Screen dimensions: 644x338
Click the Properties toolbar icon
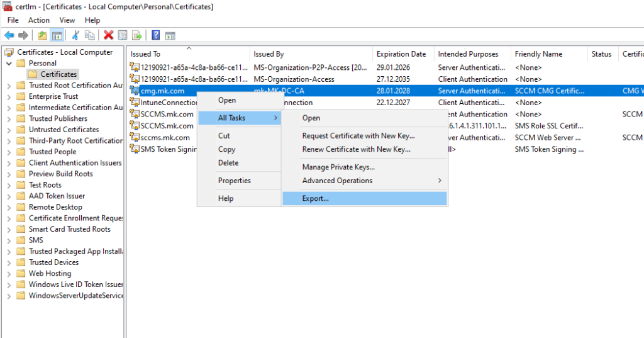[123, 35]
